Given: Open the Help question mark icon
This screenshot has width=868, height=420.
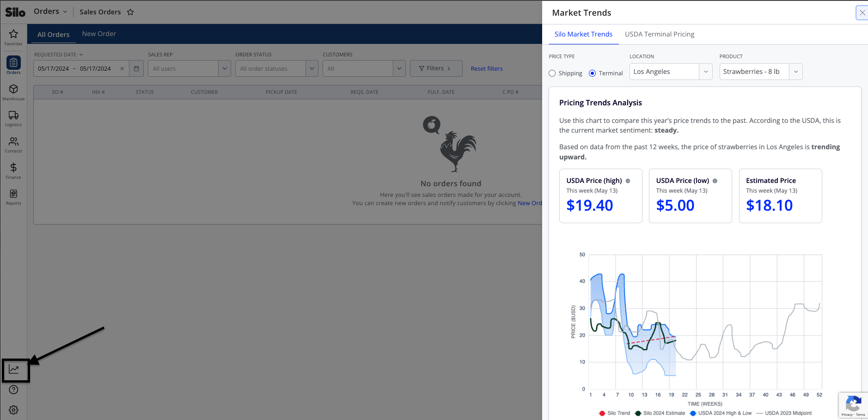Looking at the screenshot, I should pyautogui.click(x=14, y=390).
